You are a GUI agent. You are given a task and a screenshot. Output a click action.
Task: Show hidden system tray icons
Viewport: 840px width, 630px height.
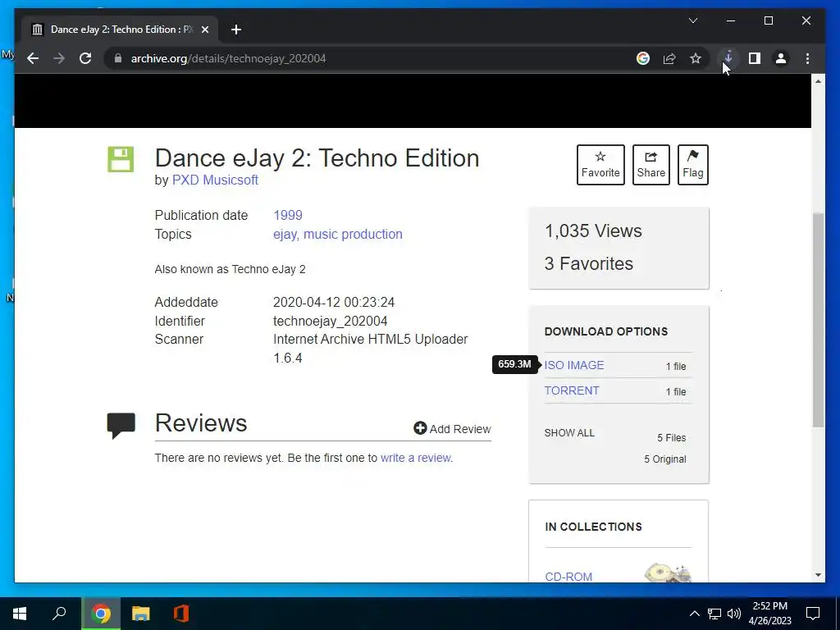click(694, 614)
